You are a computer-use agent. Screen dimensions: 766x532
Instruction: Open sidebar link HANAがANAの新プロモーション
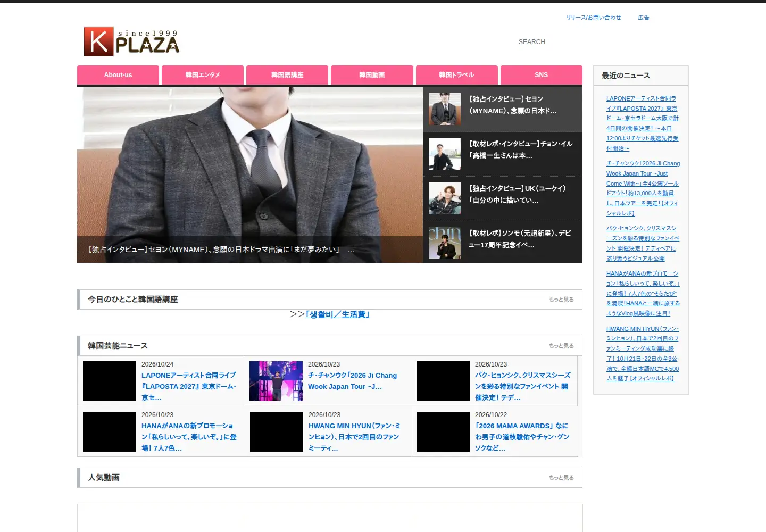click(643, 293)
